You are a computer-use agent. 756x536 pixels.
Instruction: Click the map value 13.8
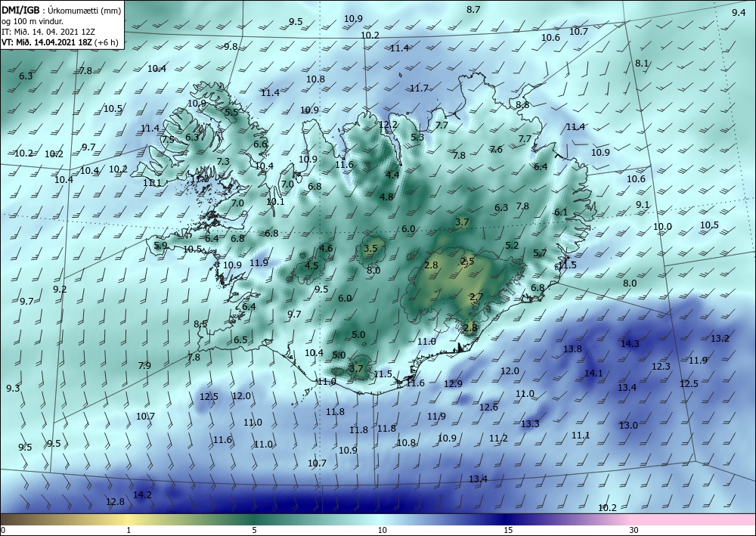click(573, 349)
